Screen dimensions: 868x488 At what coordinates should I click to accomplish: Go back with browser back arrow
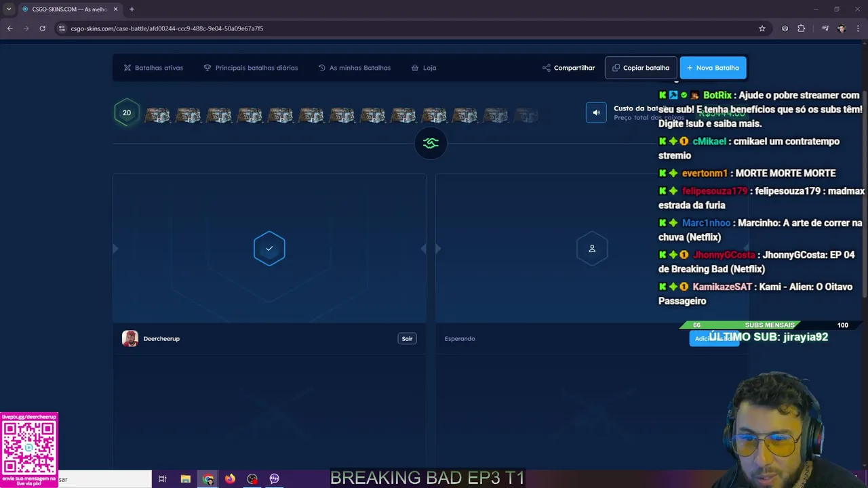[9, 28]
